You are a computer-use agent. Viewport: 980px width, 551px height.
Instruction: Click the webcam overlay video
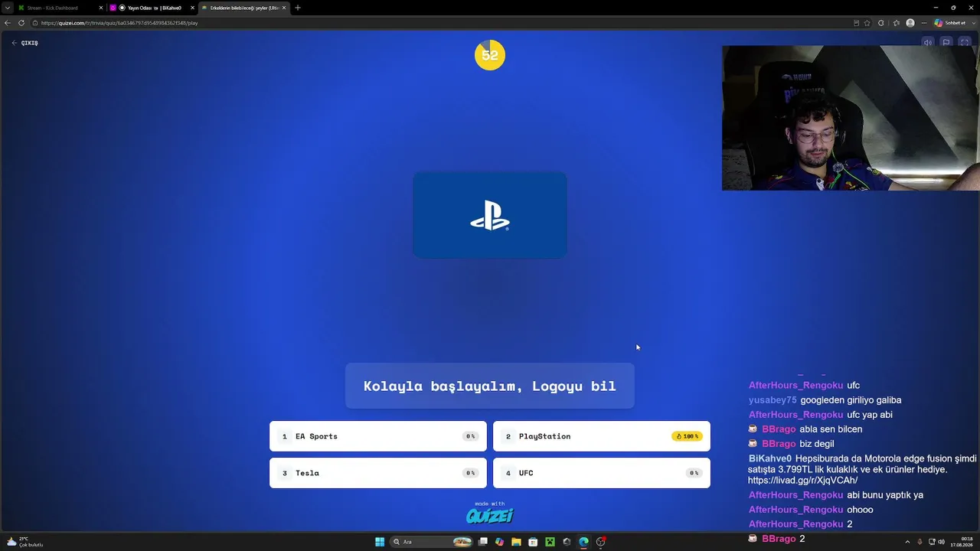click(x=851, y=118)
